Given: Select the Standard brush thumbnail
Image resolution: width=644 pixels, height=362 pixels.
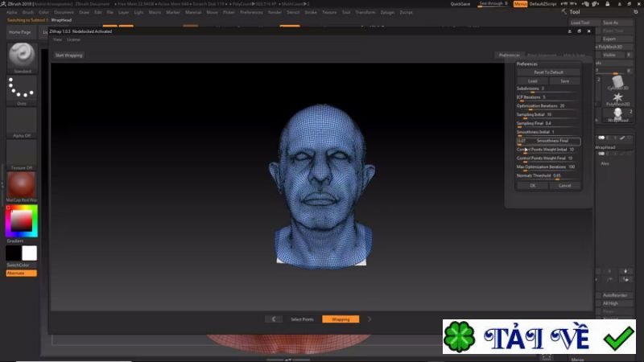Looking at the screenshot, I should tap(22, 55).
